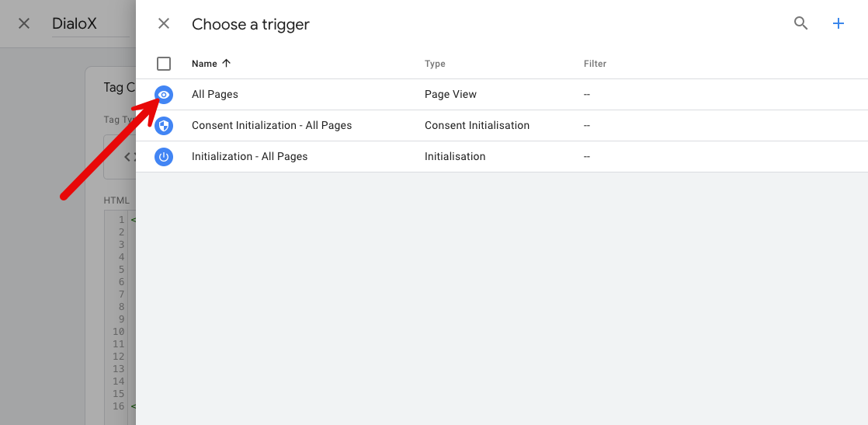The image size is (868, 425).
Task: Select the All Pages trigger name
Action: point(215,94)
